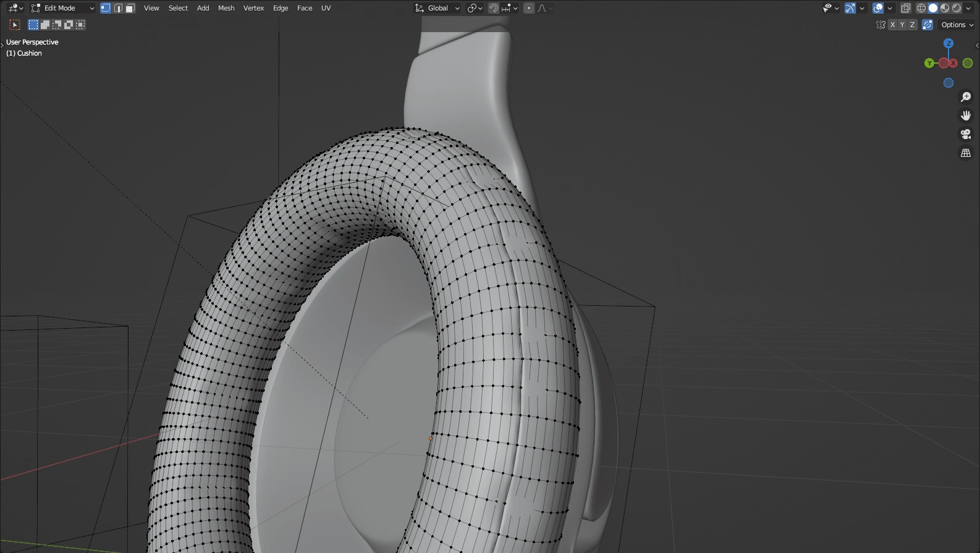Screen dimensions: 980x553
Task: Click the active Select Box tool icon
Action: click(x=15, y=25)
